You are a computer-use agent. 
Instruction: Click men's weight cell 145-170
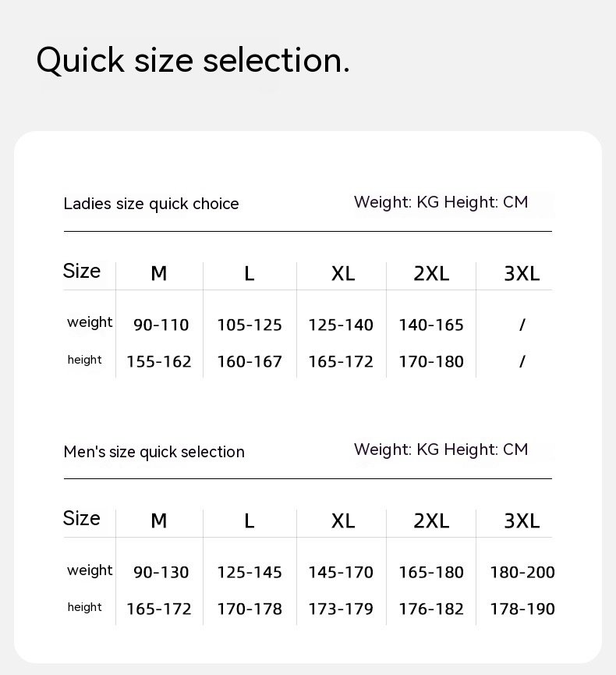coord(341,573)
